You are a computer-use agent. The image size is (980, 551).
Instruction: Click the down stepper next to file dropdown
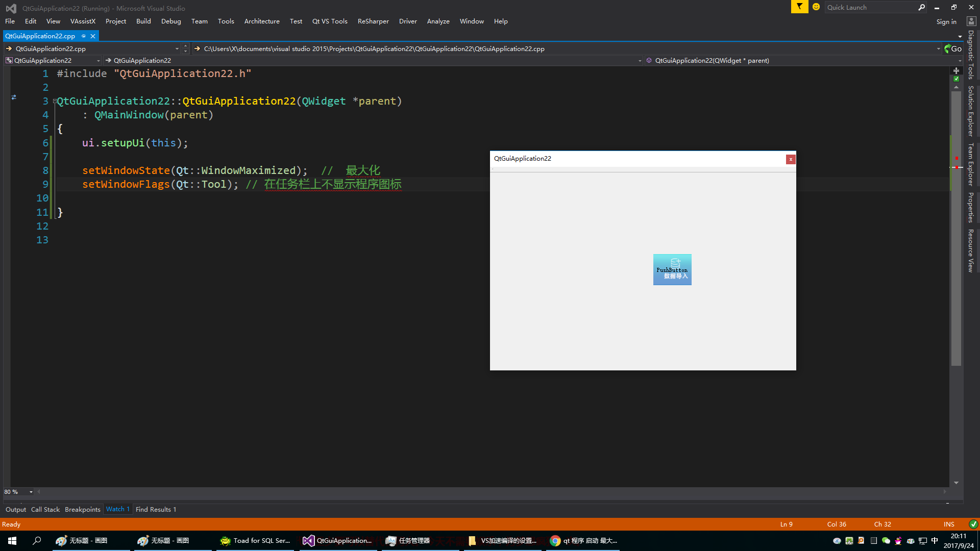click(x=186, y=51)
